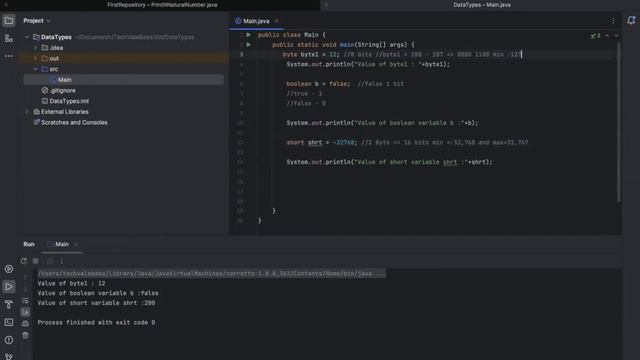640x360 pixels.
Task: Switch to FirstRepository PrintNNaturalNumber.java window tab
Action: (x=162, y=5)
